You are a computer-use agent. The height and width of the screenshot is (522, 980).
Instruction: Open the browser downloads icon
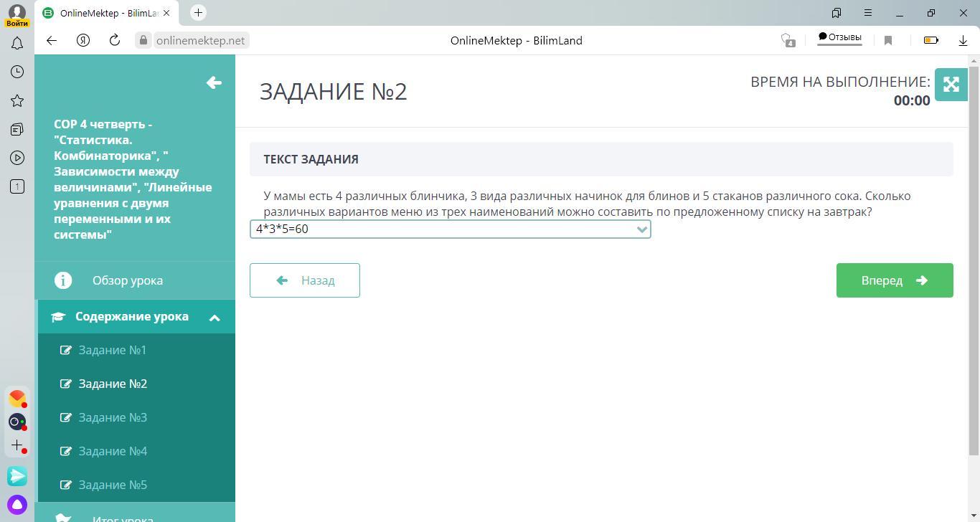963,41
